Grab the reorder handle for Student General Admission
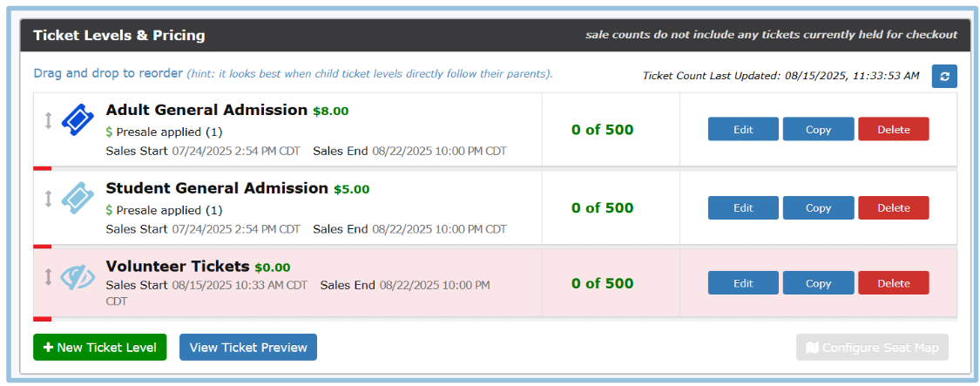The height and width of the screenshot is (386, 980). click(49, 199)
